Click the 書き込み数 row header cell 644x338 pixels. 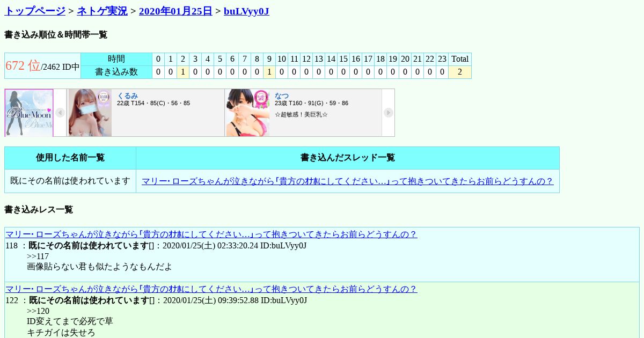(116, 72)
